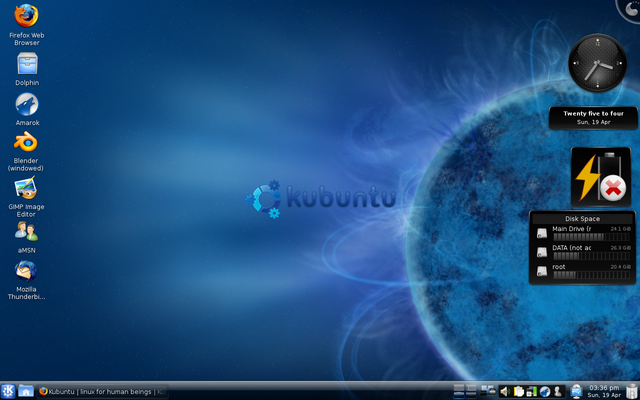Click the fuzzy clock "Twenty five to four" widget
640x400 pixels.
click(593, 118)
